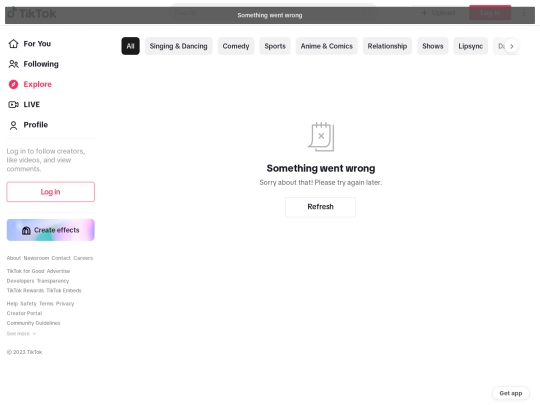Image resolution: width=540 pixels, height=405 pixels.
Task: Click the Explore compass icon
Action: (13, 84)
